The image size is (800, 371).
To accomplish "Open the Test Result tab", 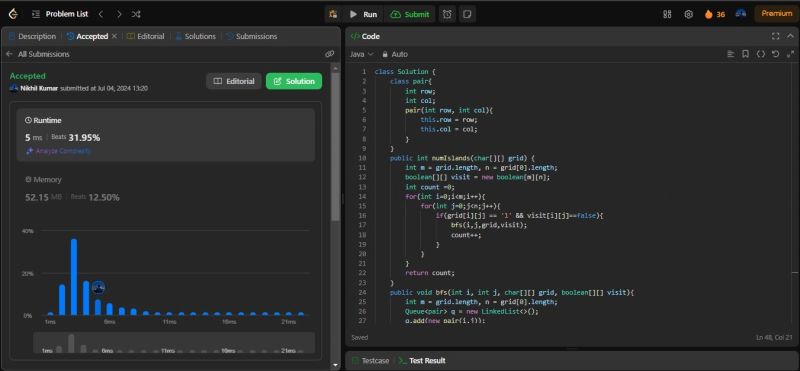I will [x=421, y=361].
